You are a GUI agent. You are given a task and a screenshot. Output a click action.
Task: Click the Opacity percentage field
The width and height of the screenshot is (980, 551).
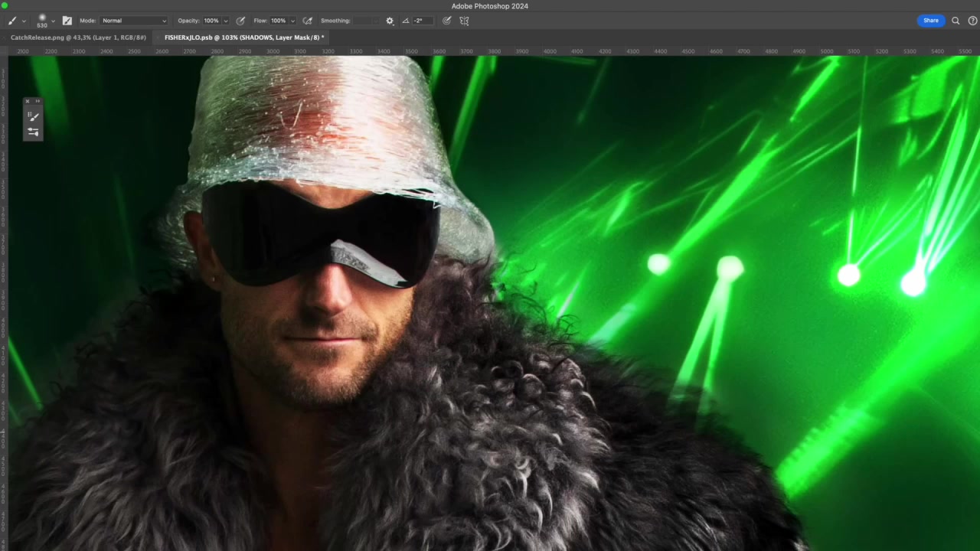pyautogui.click(x=211, y=21)
